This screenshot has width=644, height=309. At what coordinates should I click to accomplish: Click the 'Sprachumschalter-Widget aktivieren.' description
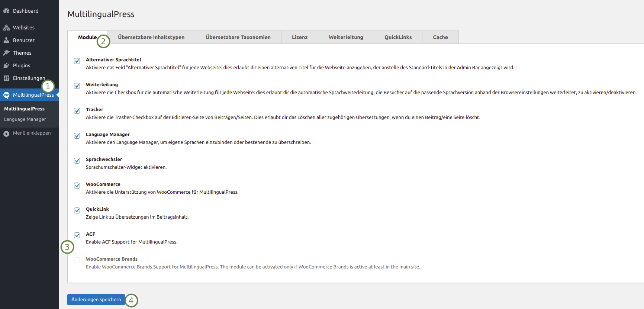tap(126, 167)
